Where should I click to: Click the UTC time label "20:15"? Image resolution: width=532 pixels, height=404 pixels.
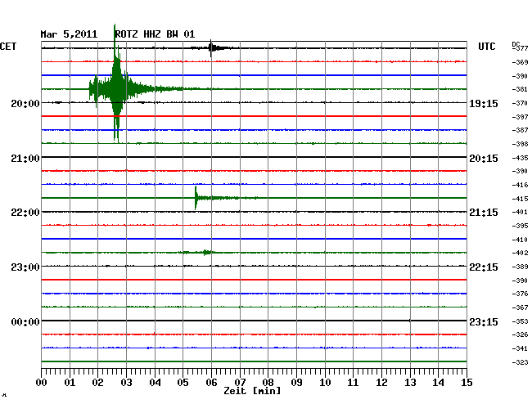pos(484,159)
